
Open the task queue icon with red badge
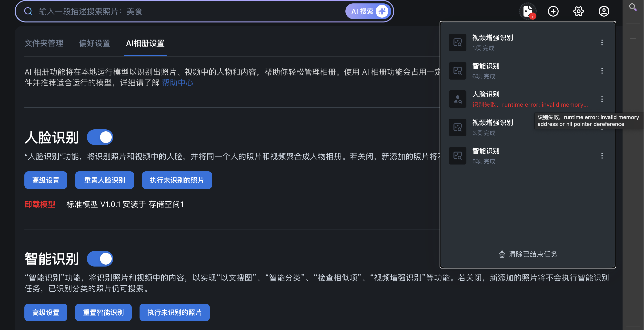[x=528, y=11]
